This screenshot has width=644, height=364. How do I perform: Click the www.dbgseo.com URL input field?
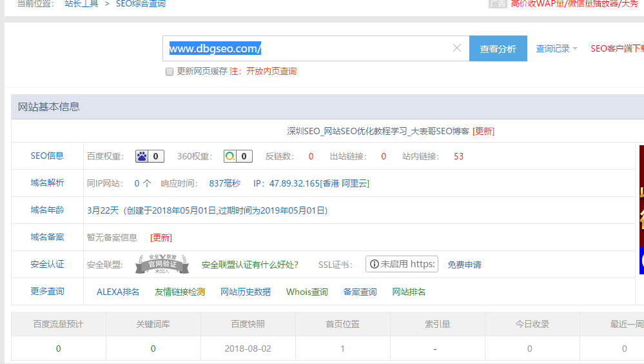coord(316,48)
